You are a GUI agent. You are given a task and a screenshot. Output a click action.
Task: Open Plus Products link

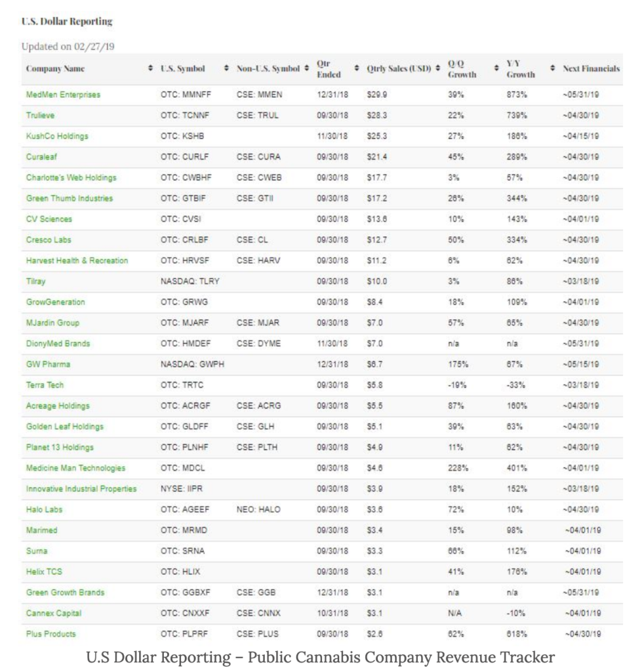point(50,635)
